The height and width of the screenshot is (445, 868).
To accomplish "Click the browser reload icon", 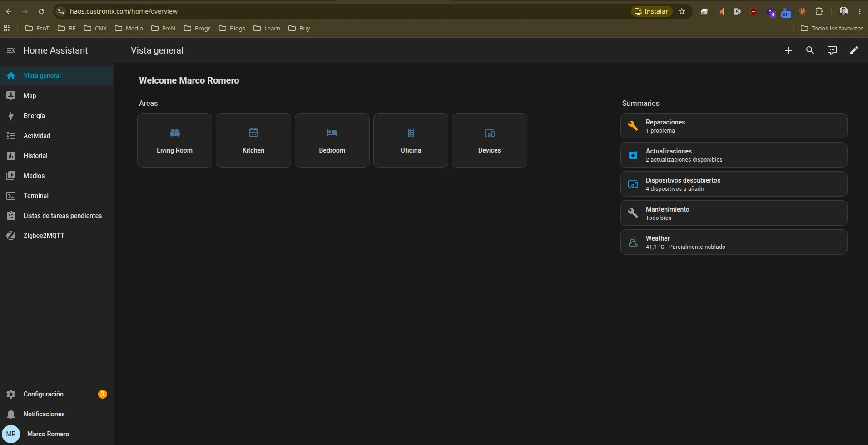I will [41, 11].
